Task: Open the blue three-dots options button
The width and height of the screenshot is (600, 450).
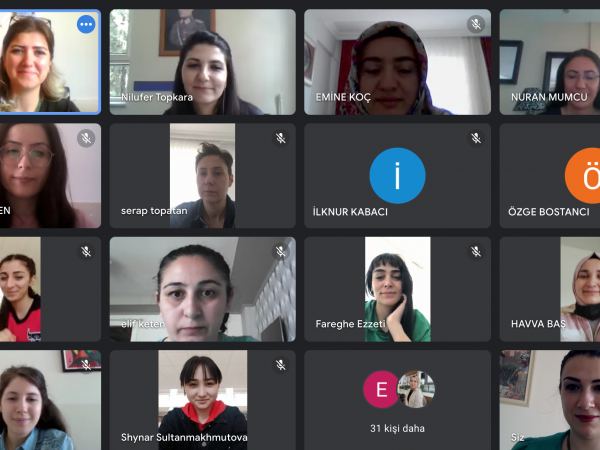Action: tap(86, 24)
